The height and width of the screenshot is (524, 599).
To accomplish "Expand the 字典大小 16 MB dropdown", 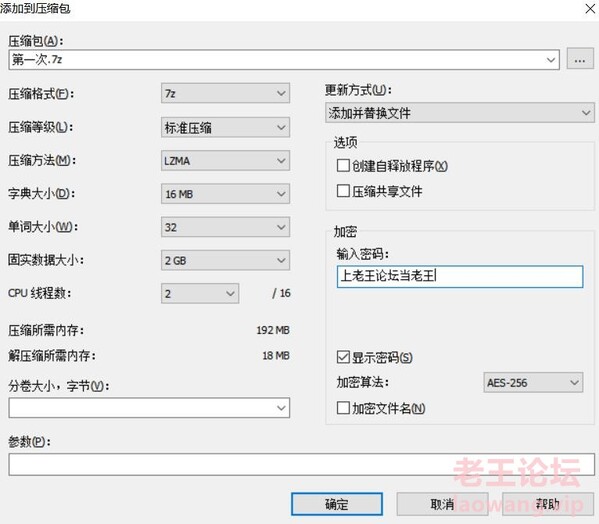I will pos(225,194).
